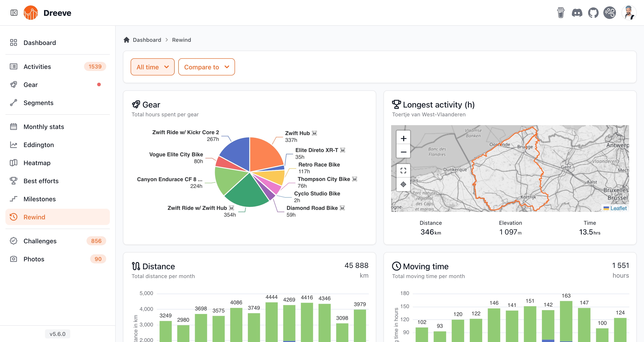Open the Compare to dropdown
This screenshot has width=644, height=342.
tap(207, 67)
